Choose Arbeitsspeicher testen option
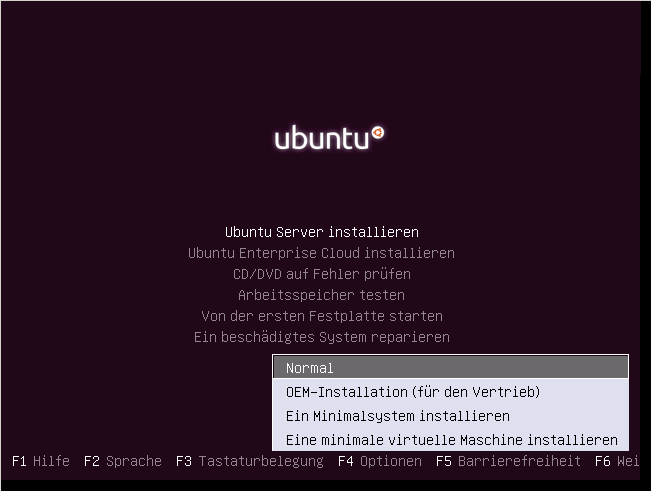 (321, 295)
